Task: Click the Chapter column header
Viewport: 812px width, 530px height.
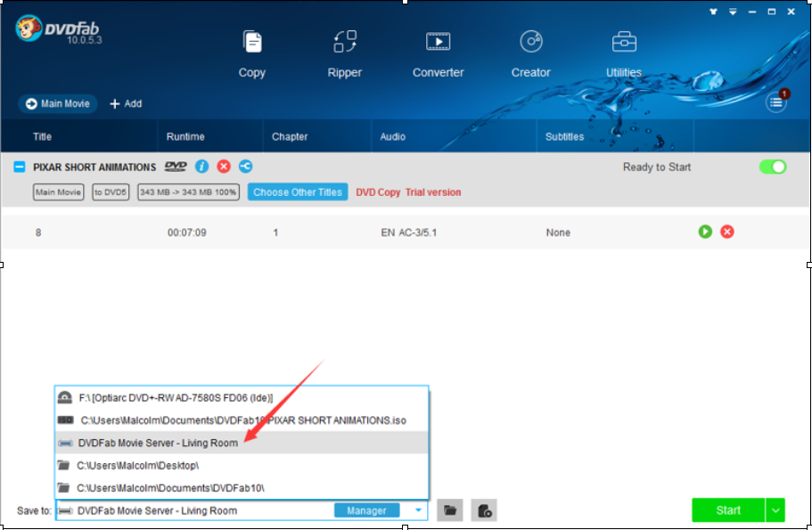Action: coord(290,136)
